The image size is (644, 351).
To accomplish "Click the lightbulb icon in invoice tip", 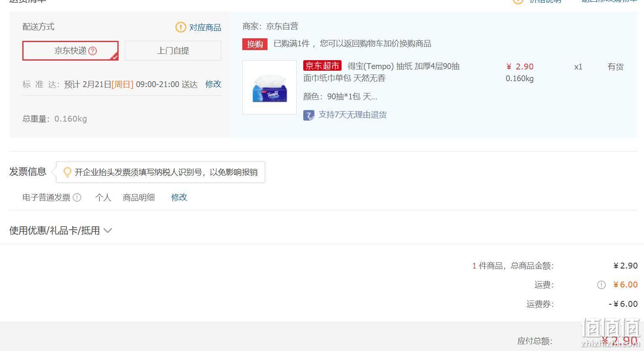I will click(67, 172).
